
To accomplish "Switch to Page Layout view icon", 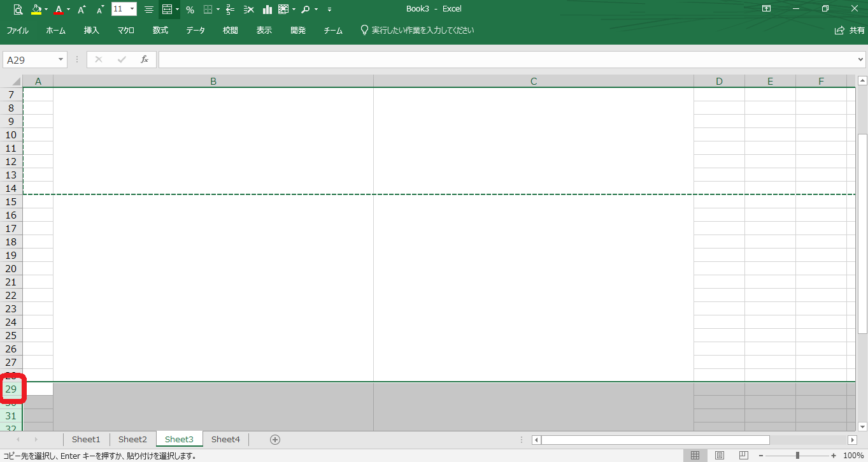I will click(719, 456).
